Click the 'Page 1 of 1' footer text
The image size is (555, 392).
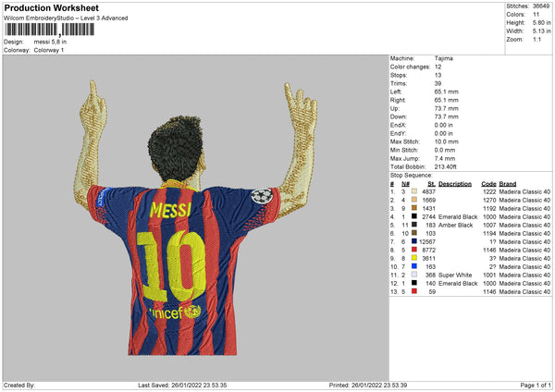pyautogui.click(x=536, y=385)
